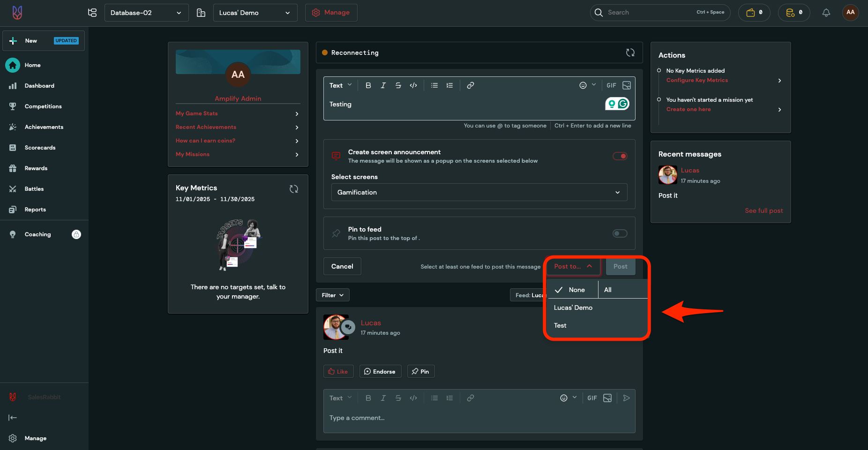This screenshot has width=868, height=450.
Task: Like the Lucas post
Action: [x=338, y=371]
